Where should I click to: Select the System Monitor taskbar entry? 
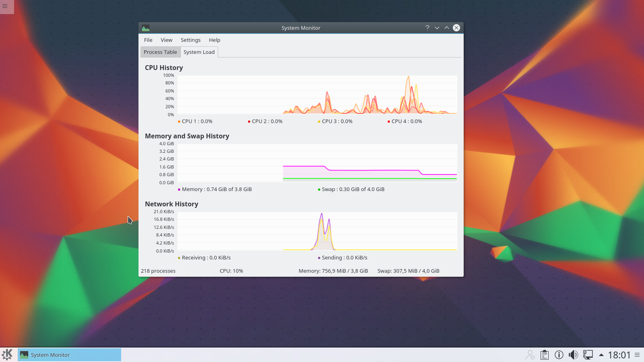69,355
